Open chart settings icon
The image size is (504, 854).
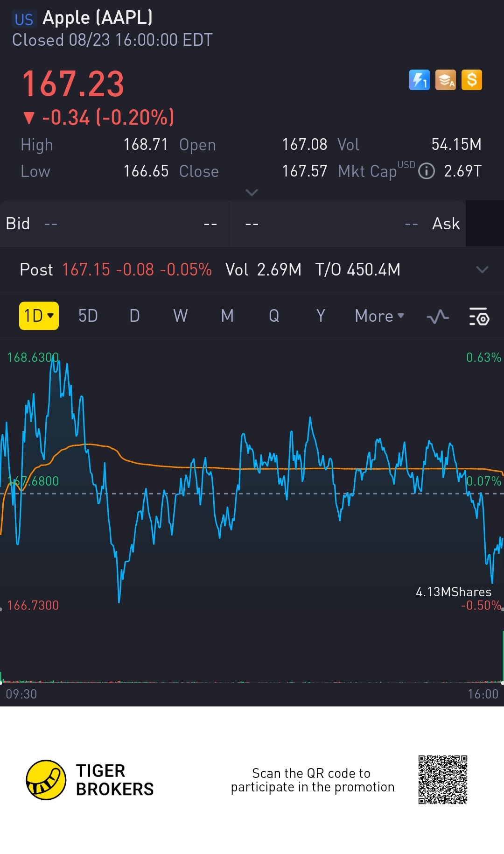coord(479,317)
